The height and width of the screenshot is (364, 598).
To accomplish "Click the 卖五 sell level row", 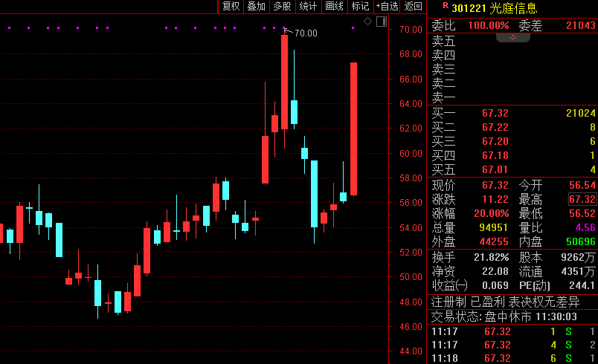I will pos(512,41).
